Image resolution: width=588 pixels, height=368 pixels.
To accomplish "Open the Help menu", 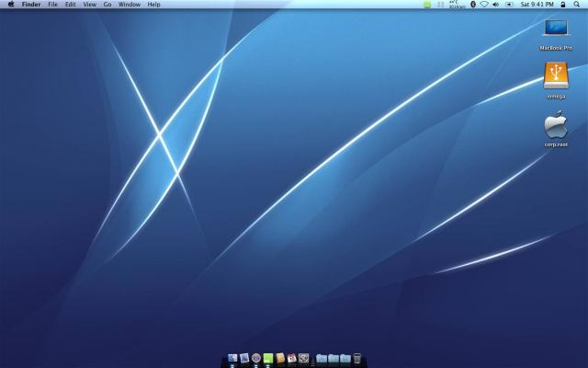I will 153,5.
